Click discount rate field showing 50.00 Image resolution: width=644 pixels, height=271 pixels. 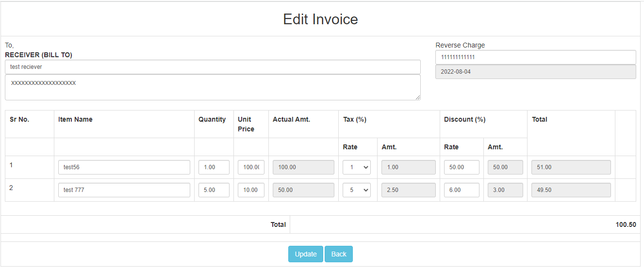tap(462, 167)
